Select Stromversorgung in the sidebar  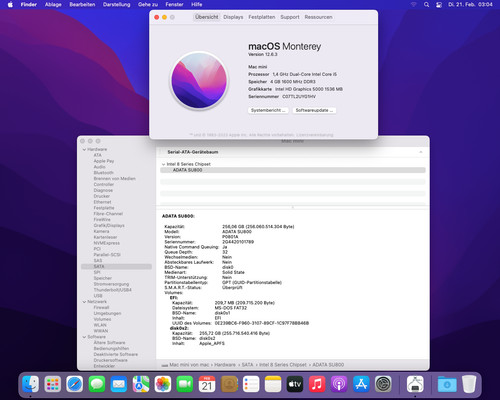point(111,284)
